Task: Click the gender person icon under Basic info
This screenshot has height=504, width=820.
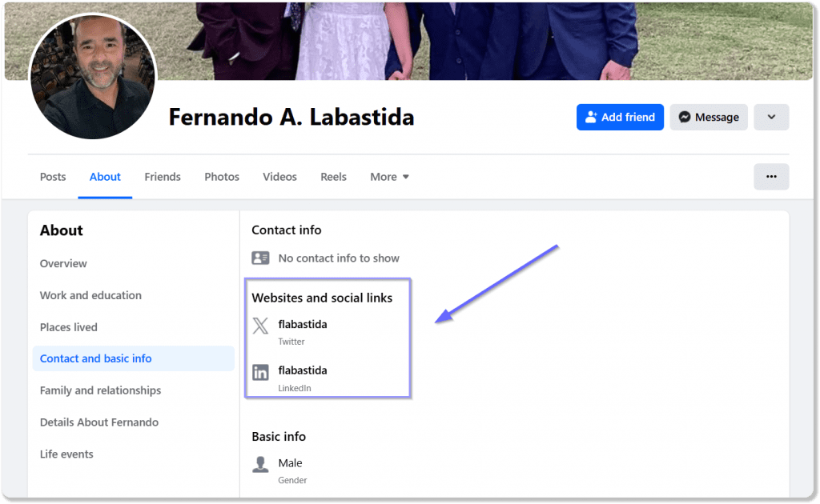Action: pyautogui.click(x=259, y=462)
